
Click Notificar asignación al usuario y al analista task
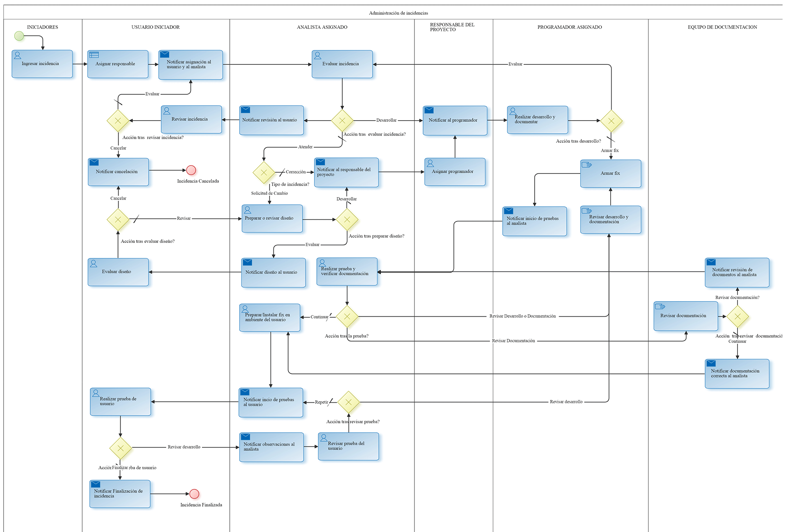(x=191, y=65)
